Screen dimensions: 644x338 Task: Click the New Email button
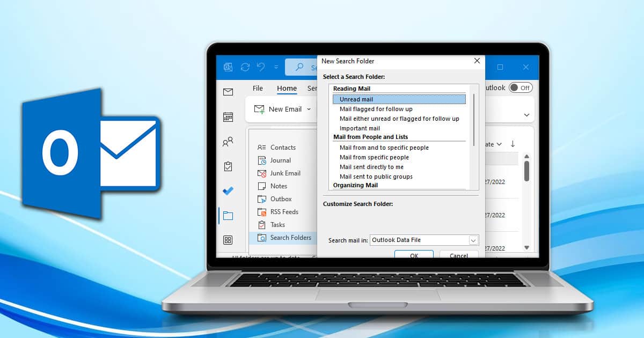(278, 109)
